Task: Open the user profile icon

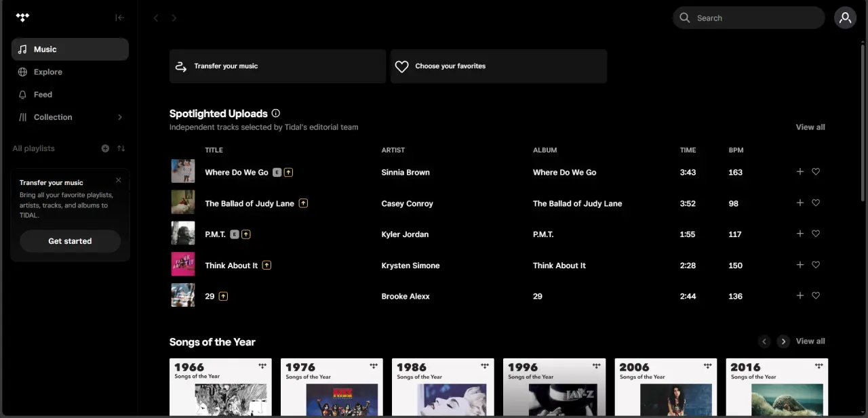Action: pyautogui.click(x=845, y=18)
